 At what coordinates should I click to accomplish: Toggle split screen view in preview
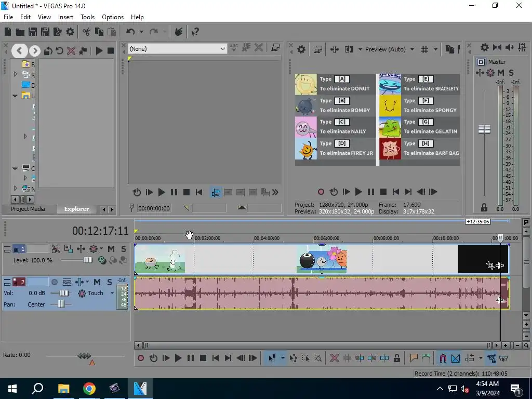tap(349, 49)
